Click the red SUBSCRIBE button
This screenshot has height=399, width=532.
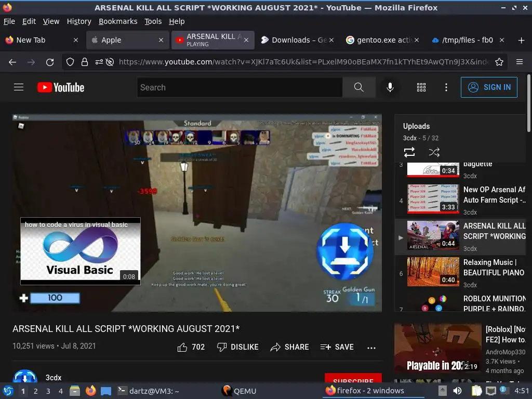353,378
